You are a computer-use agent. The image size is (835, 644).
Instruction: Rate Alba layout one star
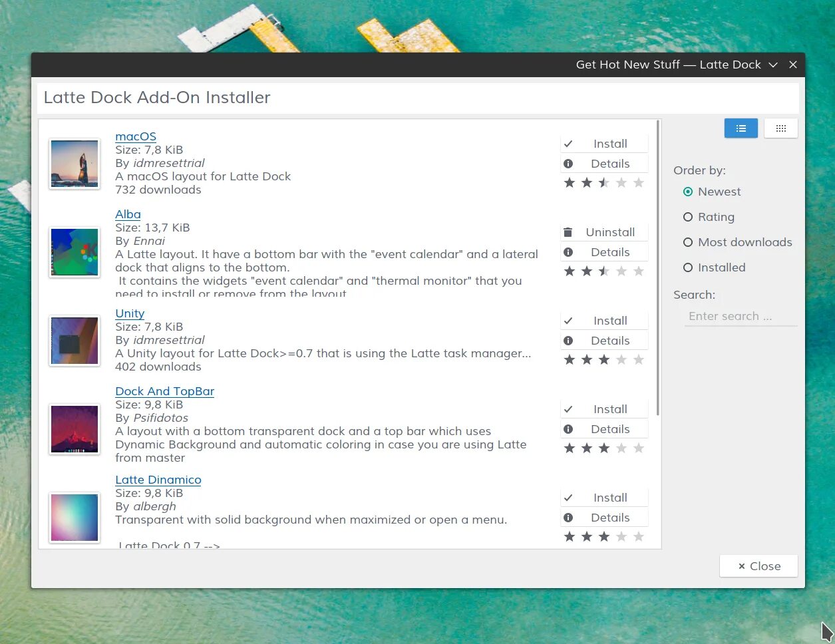570,271
